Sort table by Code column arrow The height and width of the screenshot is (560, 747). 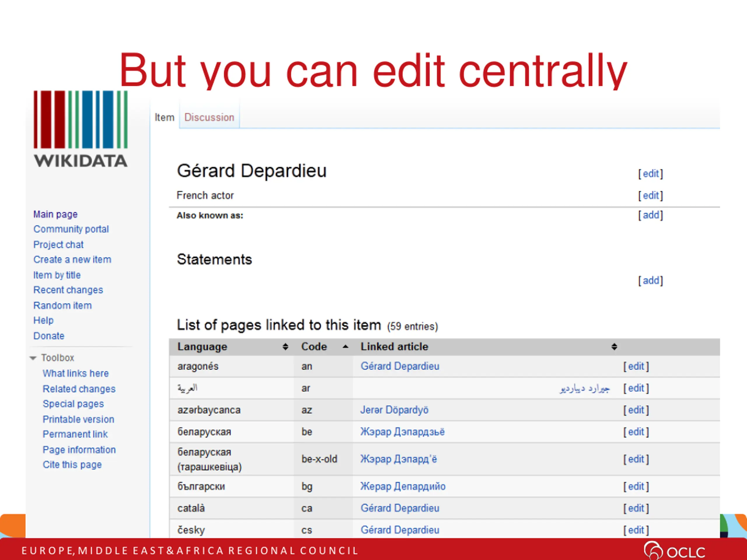pyautogui.click(x=345, y=346)
